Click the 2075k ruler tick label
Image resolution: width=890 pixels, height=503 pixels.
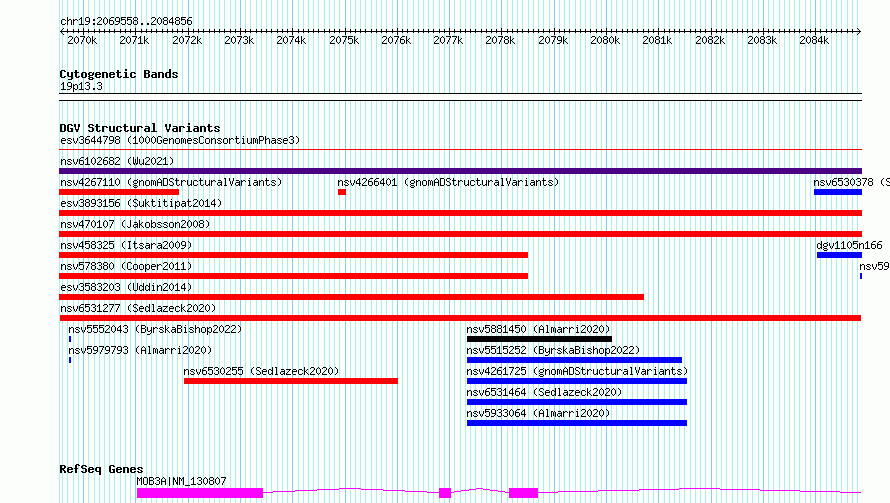pos(344,40)
